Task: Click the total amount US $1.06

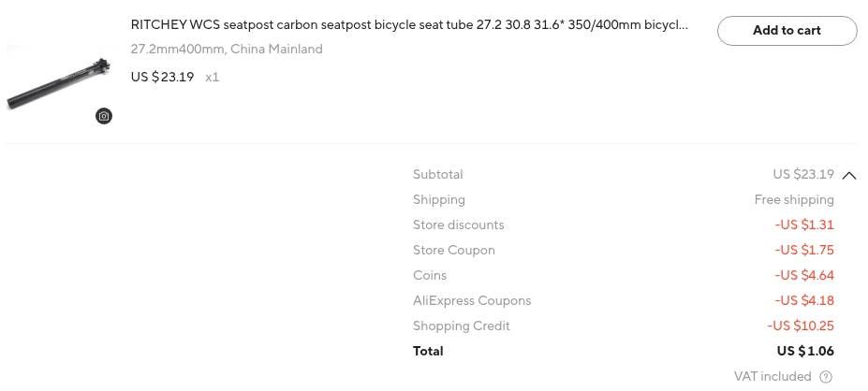Action: pos(804,351)
